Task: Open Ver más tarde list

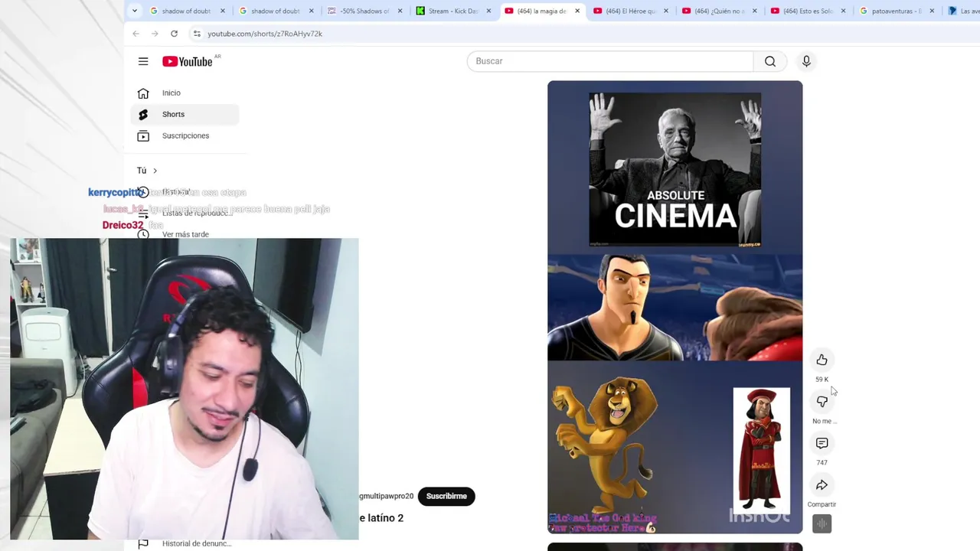Action: [x=185, y=234]
